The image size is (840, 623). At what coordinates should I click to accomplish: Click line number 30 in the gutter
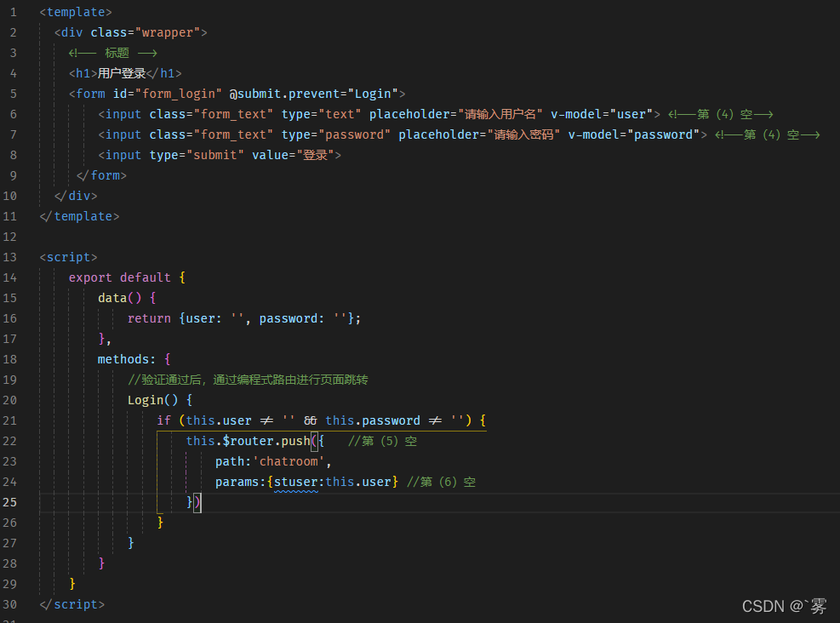(9, 604)
